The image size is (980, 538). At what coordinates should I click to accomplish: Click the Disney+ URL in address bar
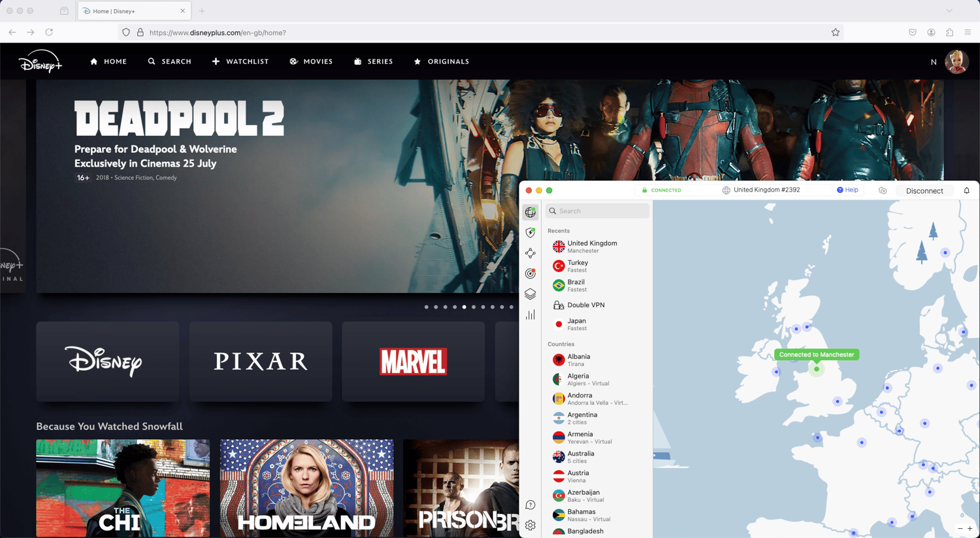tap(218, 33)
